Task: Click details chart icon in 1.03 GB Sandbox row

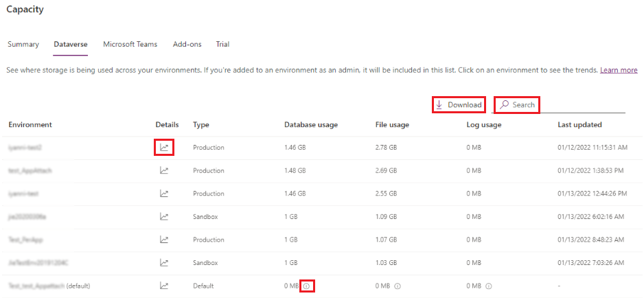Action: click(x=164, y=262)
